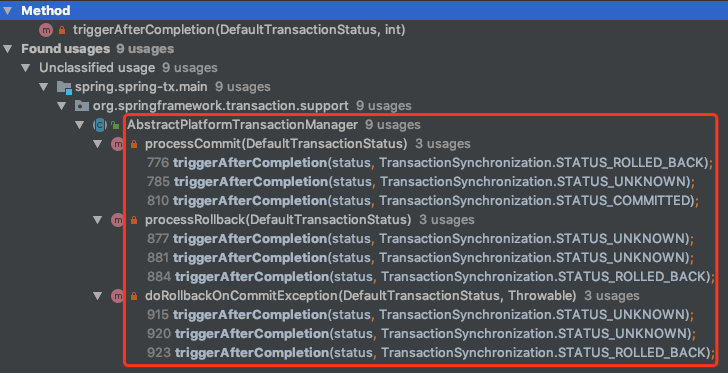728x373 pixels.
Task: Click the lock icon next to processCommit
Action: tap(134, 144)
